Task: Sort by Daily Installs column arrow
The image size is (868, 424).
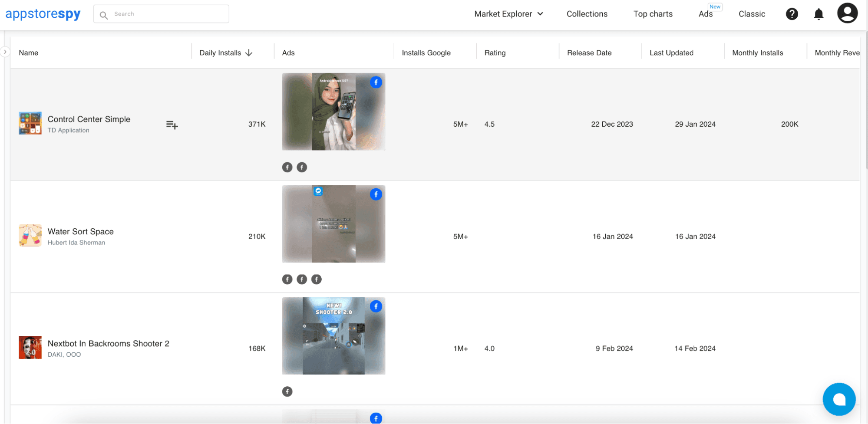Action: 249,53
